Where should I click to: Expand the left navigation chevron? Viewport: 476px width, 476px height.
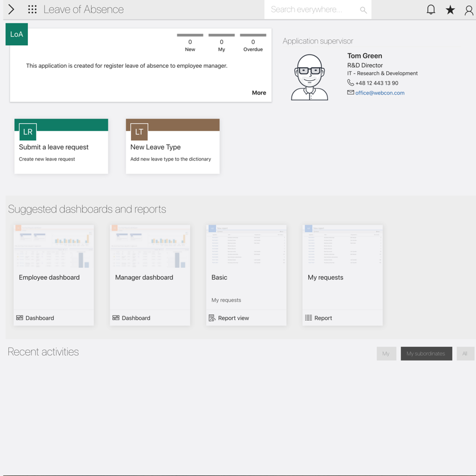coord(11,10)
